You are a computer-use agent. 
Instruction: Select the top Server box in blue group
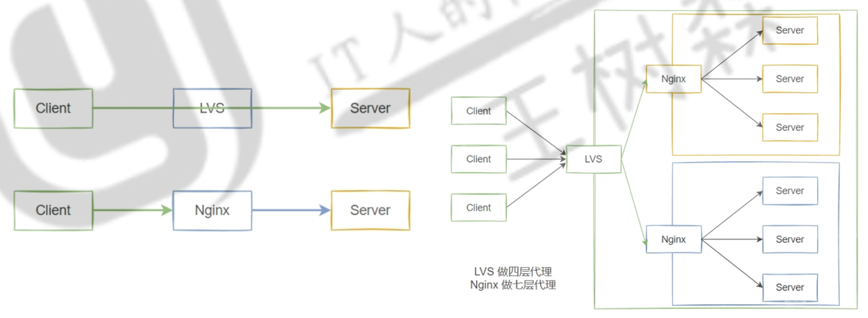(x=790, y=191)
